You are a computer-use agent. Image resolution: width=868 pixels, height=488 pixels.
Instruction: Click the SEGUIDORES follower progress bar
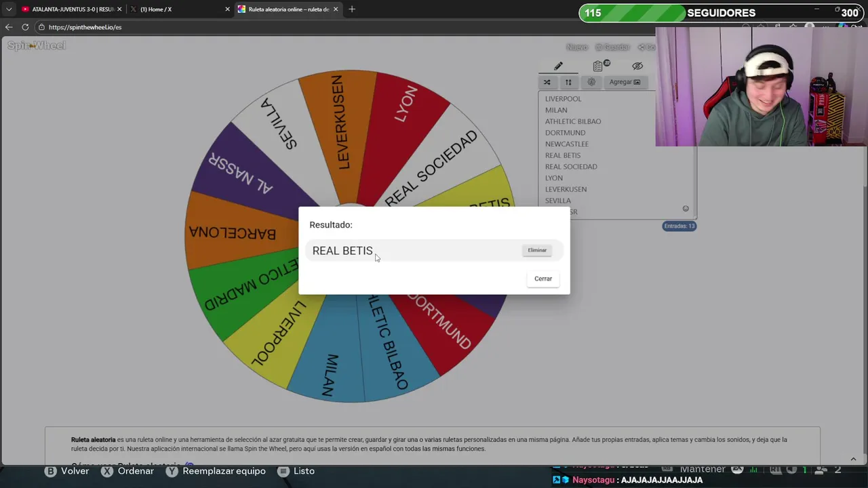tap(722, 13)
